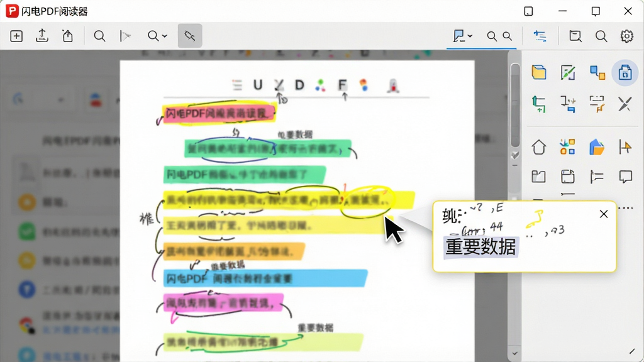Click the second zoom magnifier before the divider

click(508, 36)
